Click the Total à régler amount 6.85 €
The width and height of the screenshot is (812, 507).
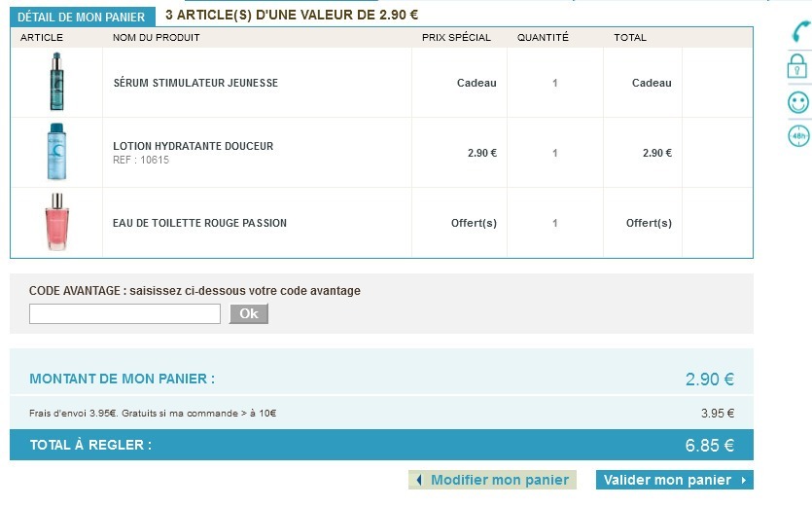pyautogui.click(x=709, y=446)
